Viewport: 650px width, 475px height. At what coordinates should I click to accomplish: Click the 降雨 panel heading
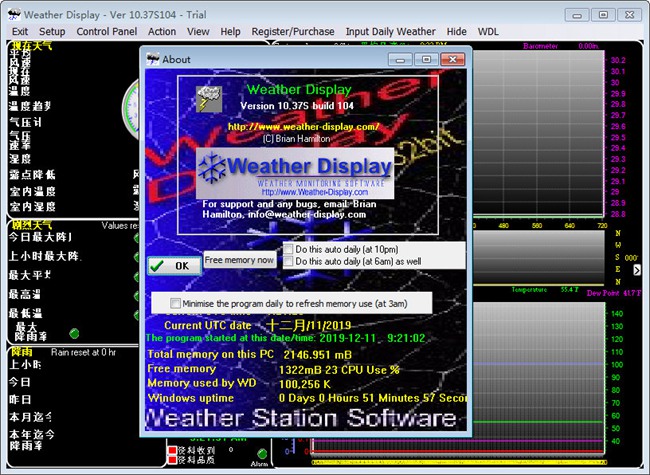(x=22, y=352)
